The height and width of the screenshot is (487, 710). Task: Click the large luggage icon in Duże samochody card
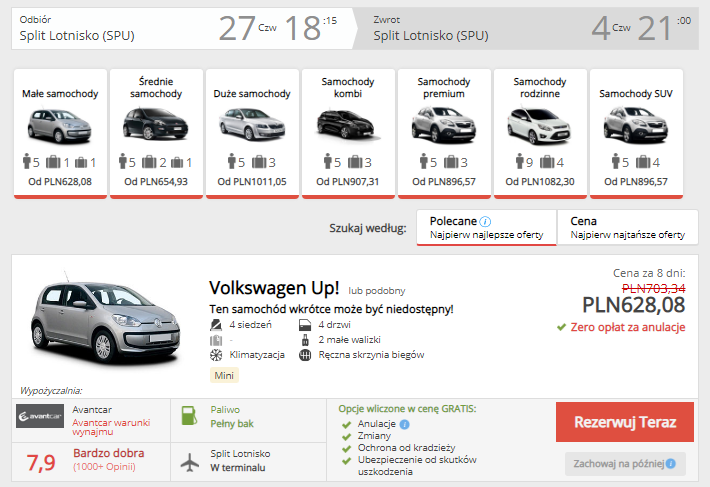point(259,162)
